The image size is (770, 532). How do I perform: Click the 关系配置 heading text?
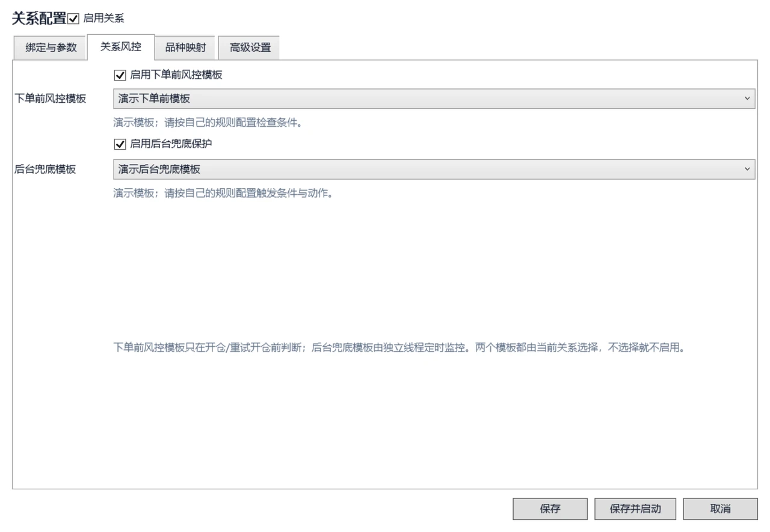(x=39, y=19)
